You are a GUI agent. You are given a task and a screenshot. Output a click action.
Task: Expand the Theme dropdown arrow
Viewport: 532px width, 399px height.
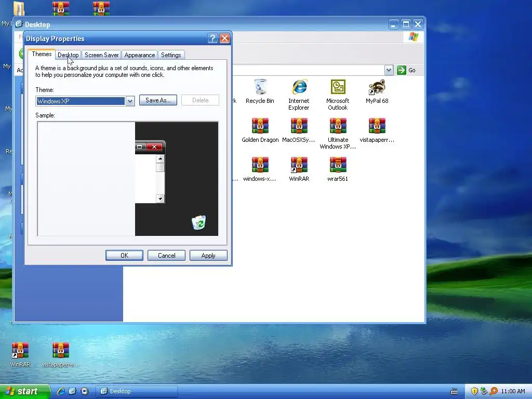[x=130, y=101]
